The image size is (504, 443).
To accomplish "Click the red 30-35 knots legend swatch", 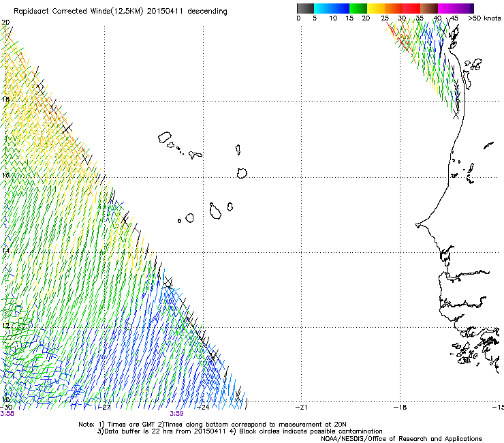I will click(411, 8).
